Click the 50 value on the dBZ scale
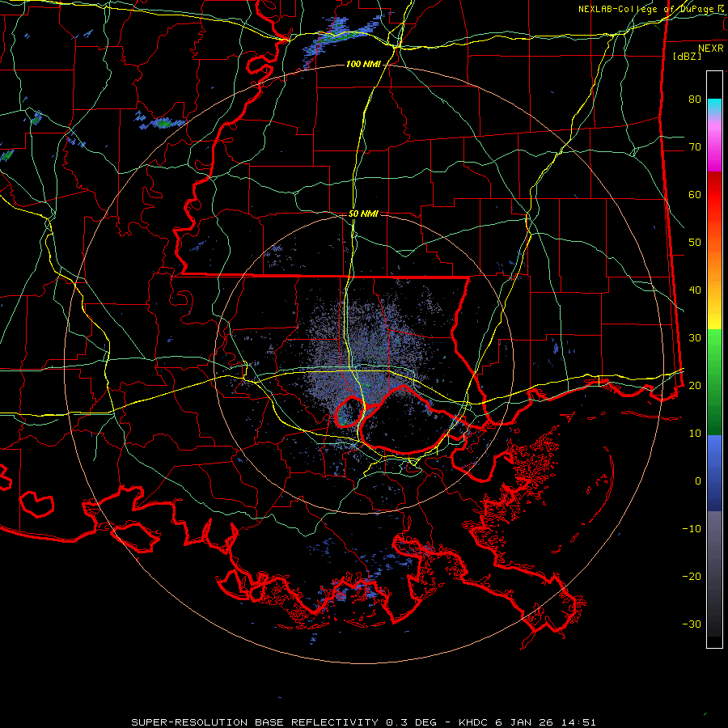728x728 pixels. point(695,243)
